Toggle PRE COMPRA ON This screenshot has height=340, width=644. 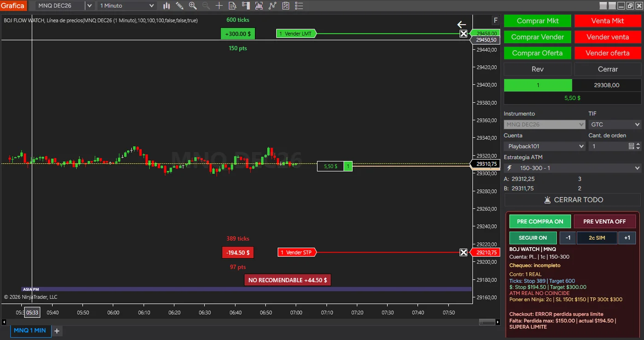coord(540,221)
